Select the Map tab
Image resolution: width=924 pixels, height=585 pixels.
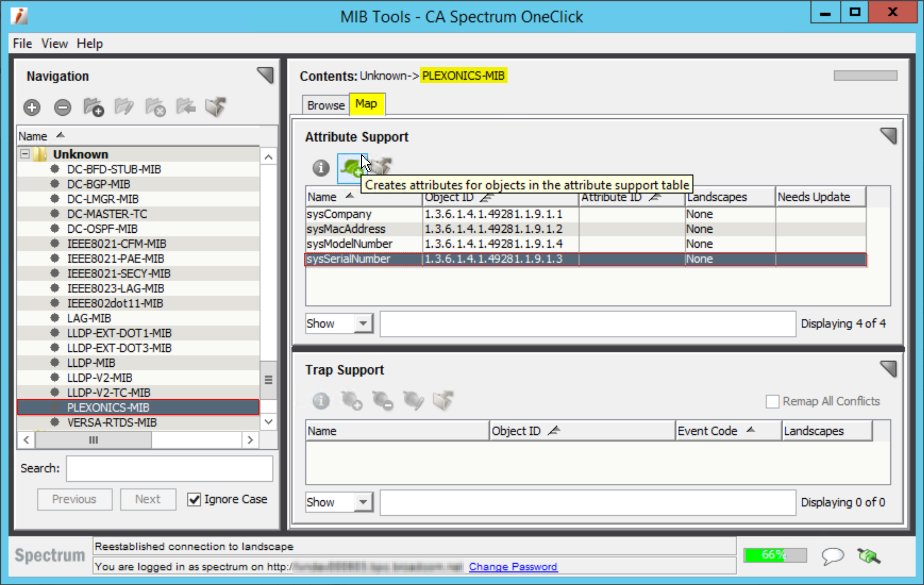point(366,104)
